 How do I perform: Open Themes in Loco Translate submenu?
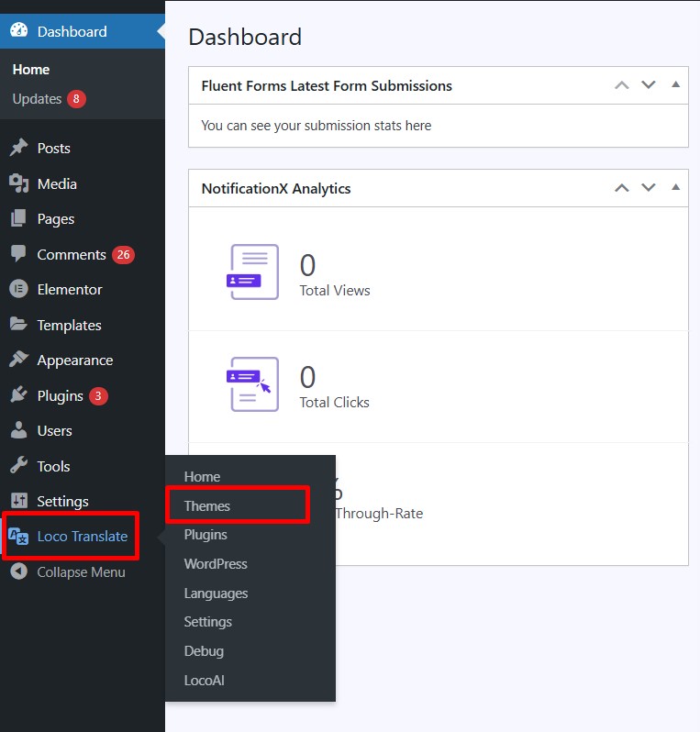click(207, 506)
